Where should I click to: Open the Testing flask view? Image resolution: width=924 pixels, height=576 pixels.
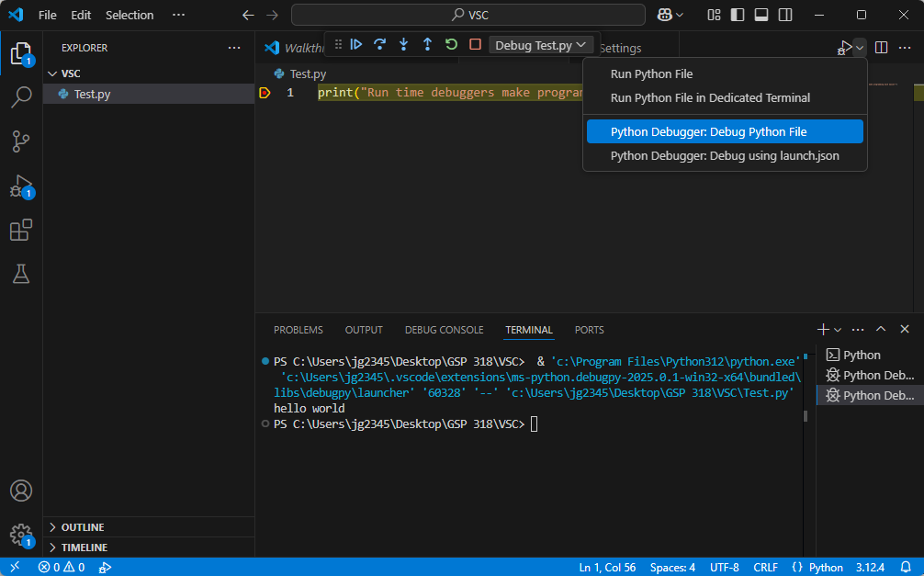pos(21,274)
